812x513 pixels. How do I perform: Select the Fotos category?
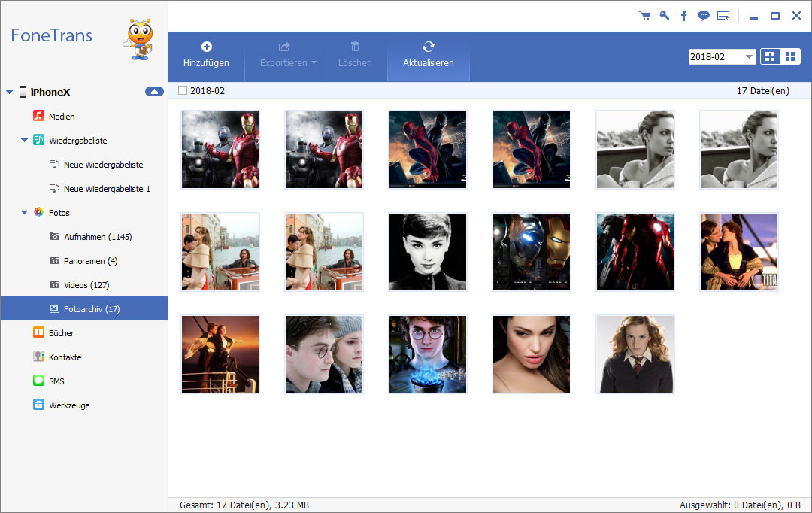click(59, 212)
